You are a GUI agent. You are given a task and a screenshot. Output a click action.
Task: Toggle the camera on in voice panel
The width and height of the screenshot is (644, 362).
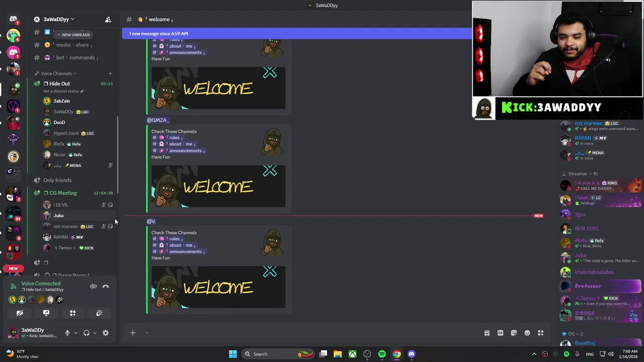[x=20, y=313]
